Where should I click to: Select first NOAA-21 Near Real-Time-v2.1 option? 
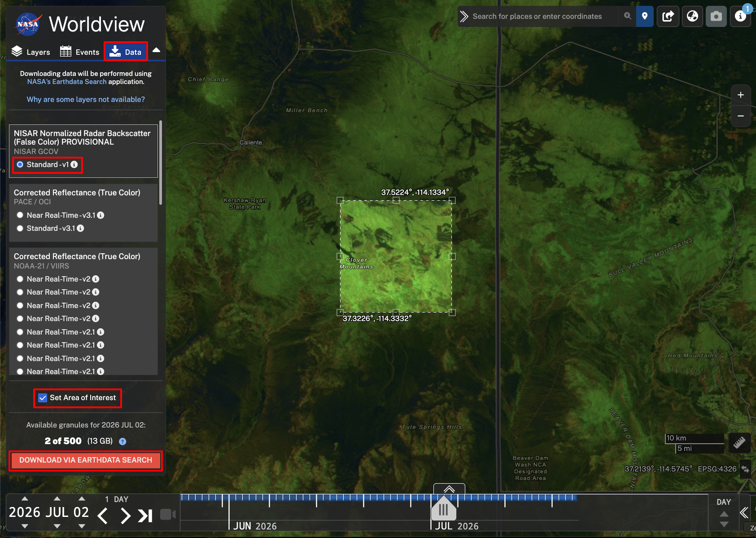point(20,332)
